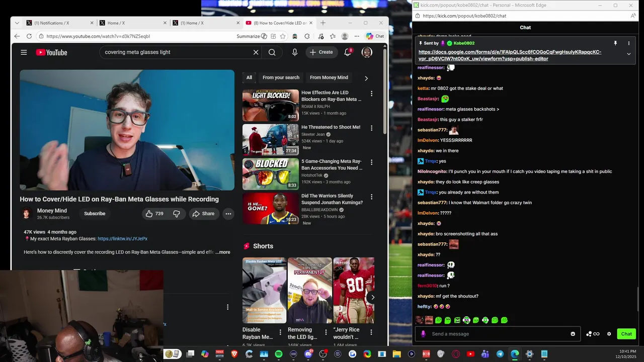Open the browser favorites list icon
The height and width of the screenshot is (362, 644).
tap(333, 36)
